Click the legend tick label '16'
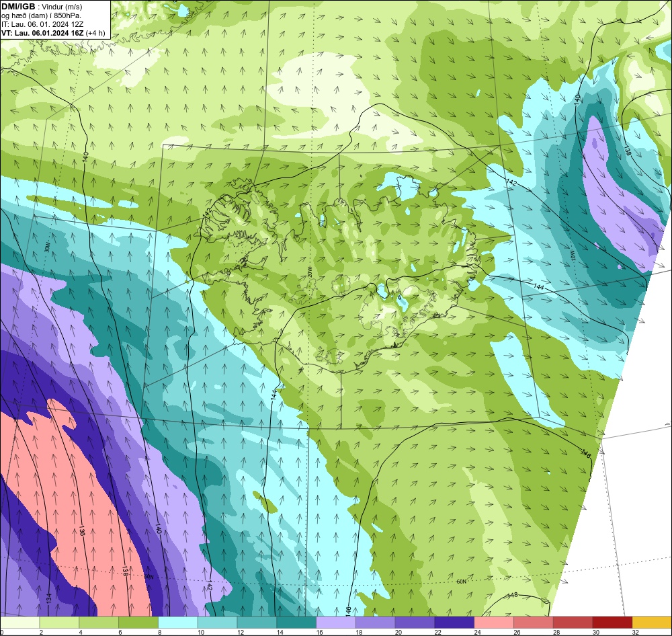The image size is (672, 636). coord(319,632)
